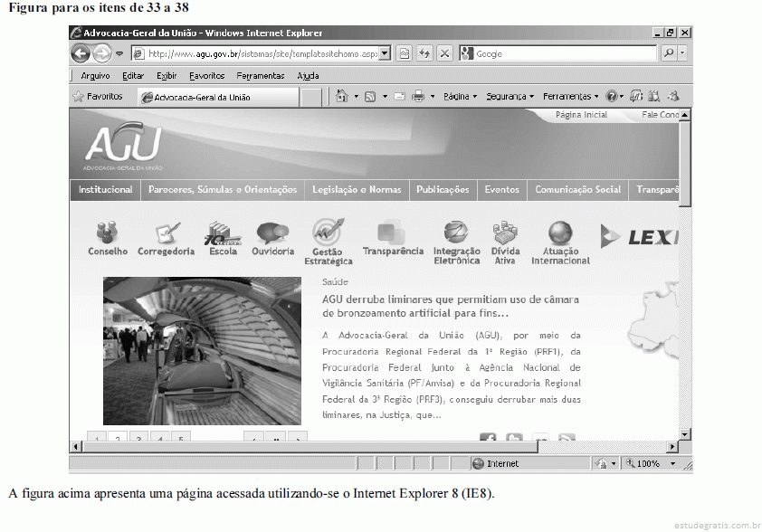Click the Gestão Estratégica target icon

(328, 232)
